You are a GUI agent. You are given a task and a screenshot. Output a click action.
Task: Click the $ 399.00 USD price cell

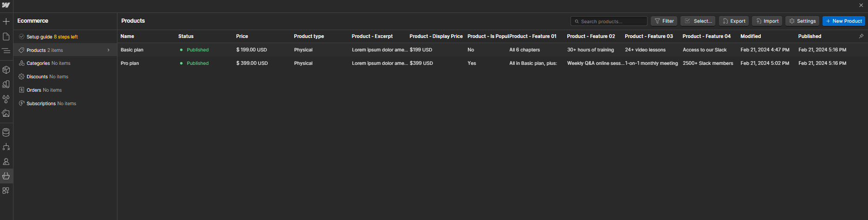[x=252, y=63]
